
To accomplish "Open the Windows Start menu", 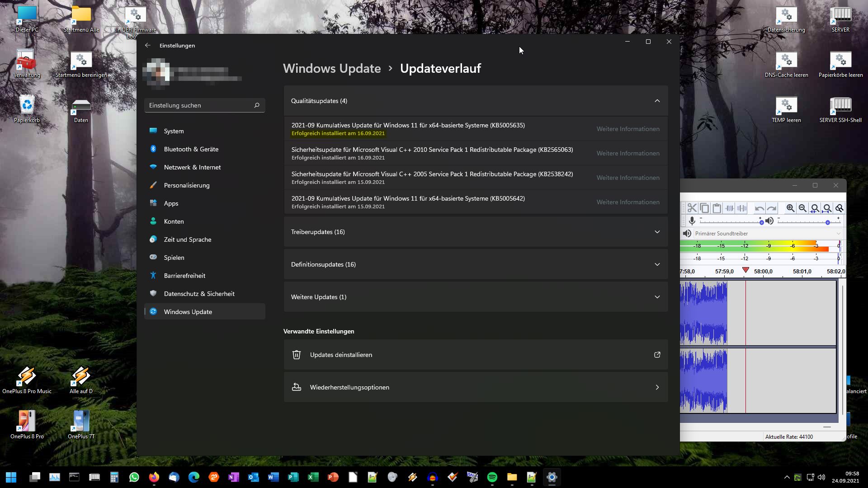I will click(x=11, y=477).
